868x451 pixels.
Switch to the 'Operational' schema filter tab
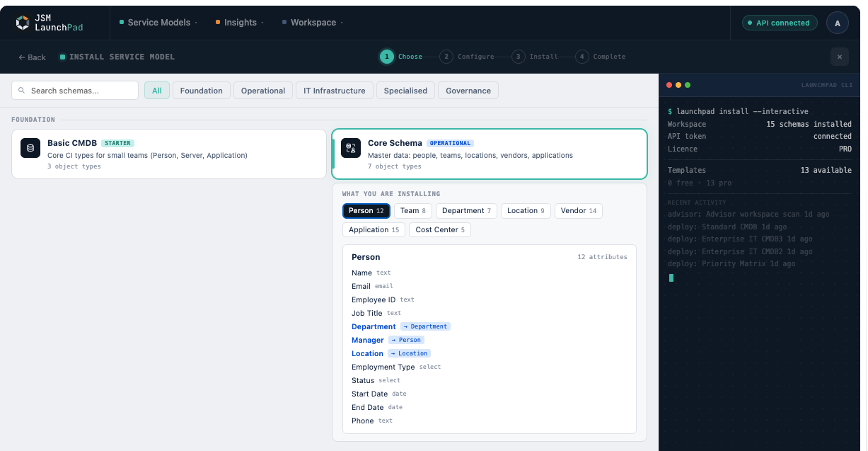262,91
